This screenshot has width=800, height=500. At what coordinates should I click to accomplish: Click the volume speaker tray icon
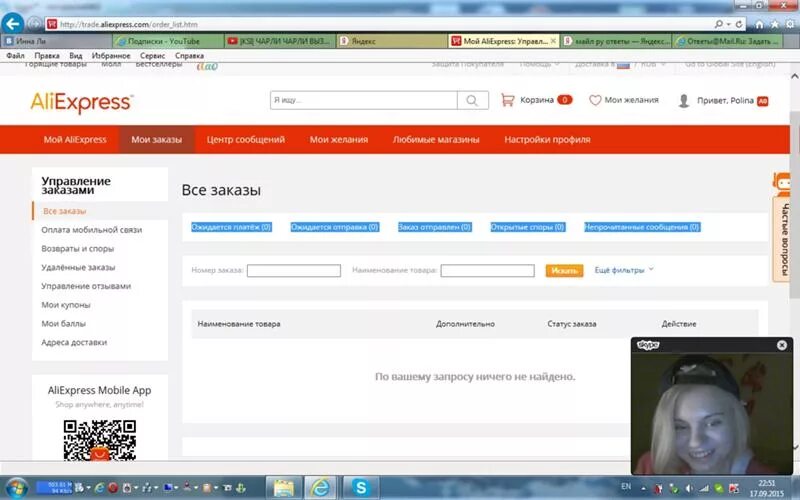coord(689,488)
